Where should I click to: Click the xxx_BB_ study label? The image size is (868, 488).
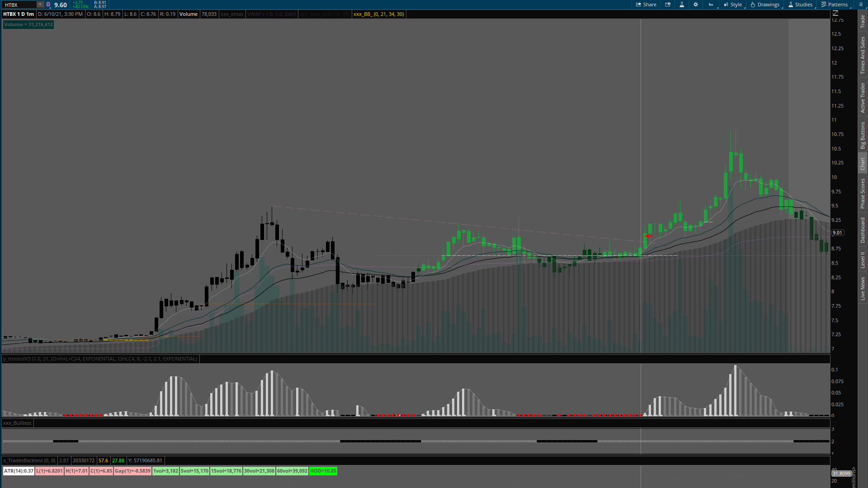point(378,14)
